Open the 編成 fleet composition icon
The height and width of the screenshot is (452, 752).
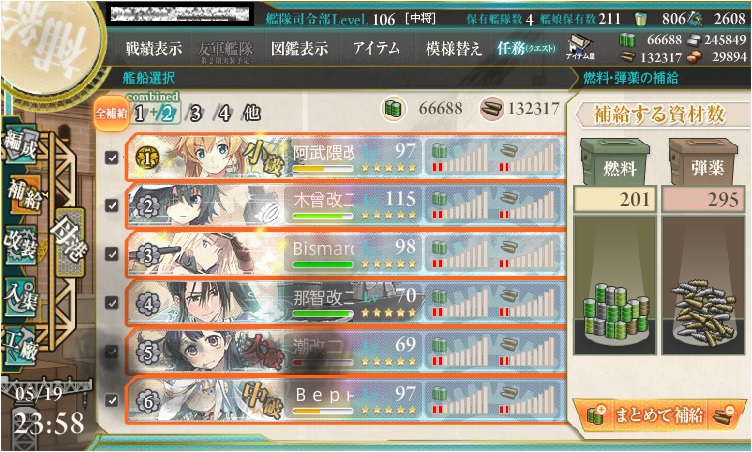tap(21, 144)
